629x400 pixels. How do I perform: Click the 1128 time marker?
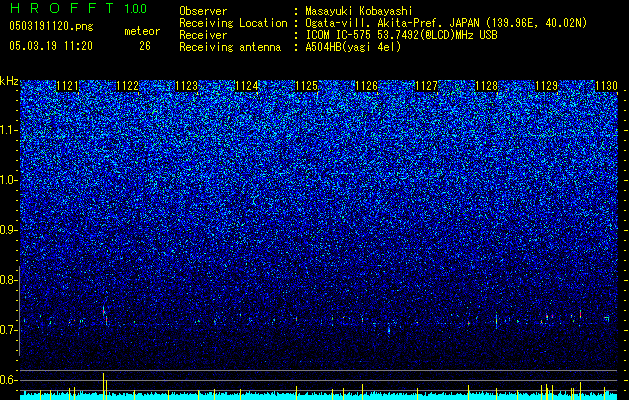click(487, 86)
